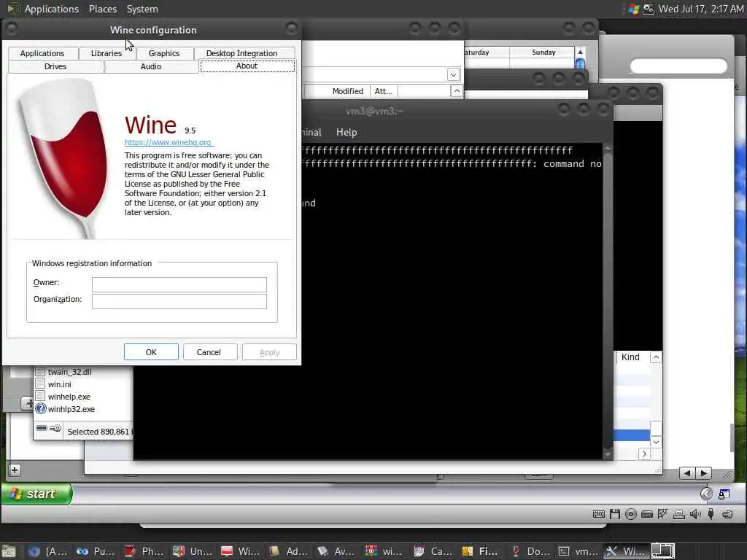Screen dimensions: 747x560
Task: Click the Windows flag tray icon in top panel
Action: click(x=633, y=9)
